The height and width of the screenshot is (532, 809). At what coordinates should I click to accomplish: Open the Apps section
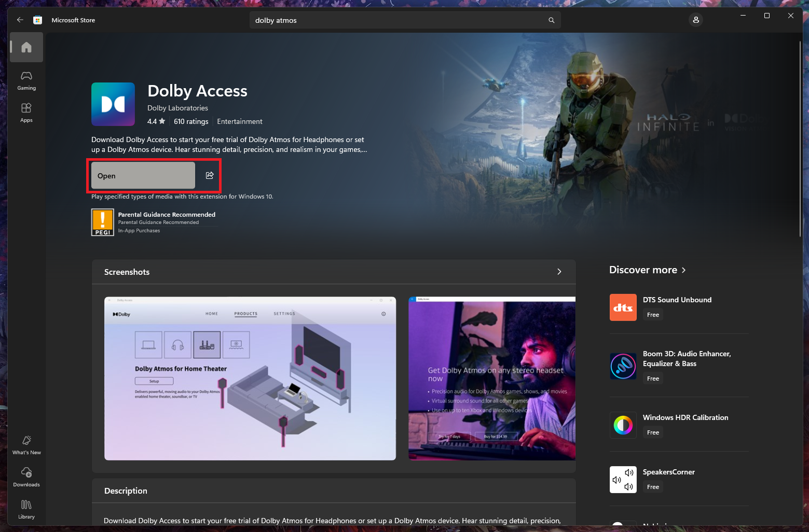coord(26,113)
